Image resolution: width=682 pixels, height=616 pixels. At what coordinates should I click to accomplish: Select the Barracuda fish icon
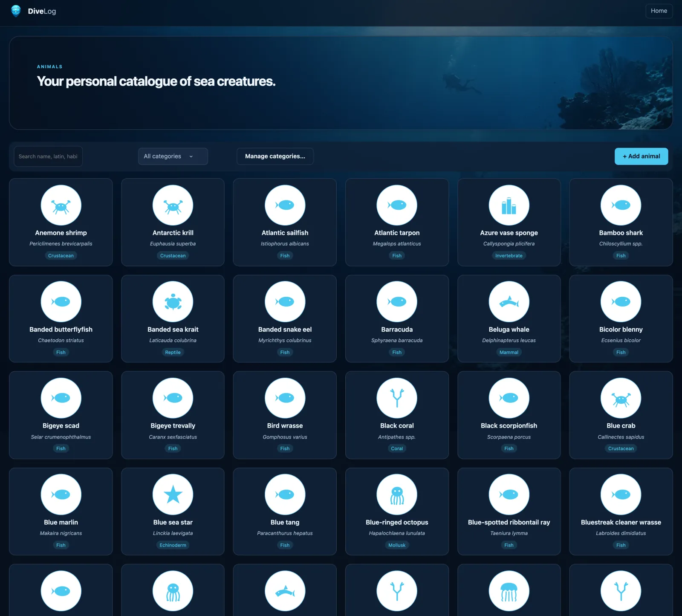point(397,301)
